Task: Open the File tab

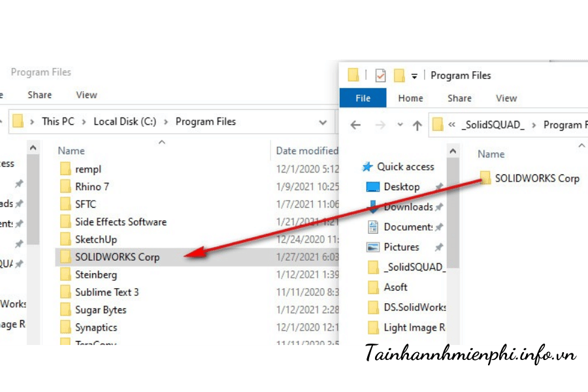Action: click(363, 98)
